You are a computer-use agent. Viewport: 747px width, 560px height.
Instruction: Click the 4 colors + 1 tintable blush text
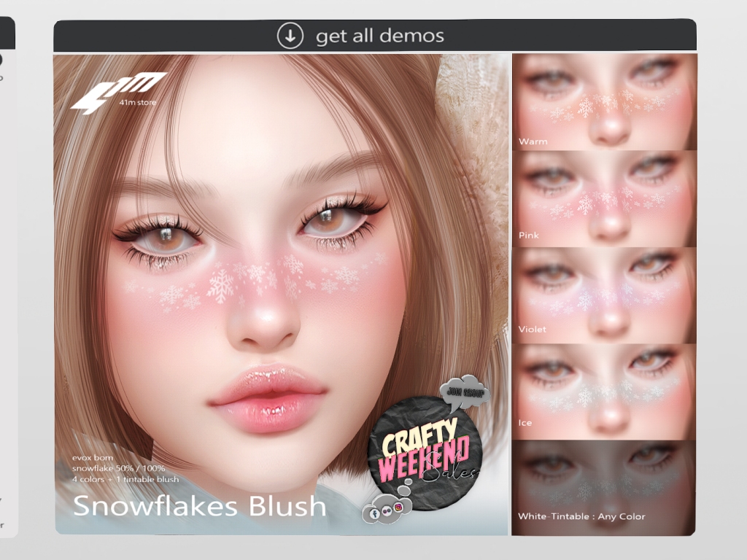[125, 479]
